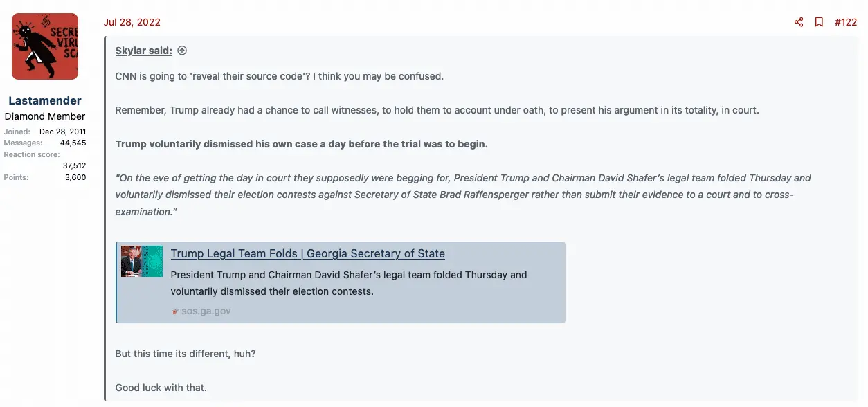Click the sos.ga.gov domain text
Viewport: 868px width, 407px height.
point(206,311)
